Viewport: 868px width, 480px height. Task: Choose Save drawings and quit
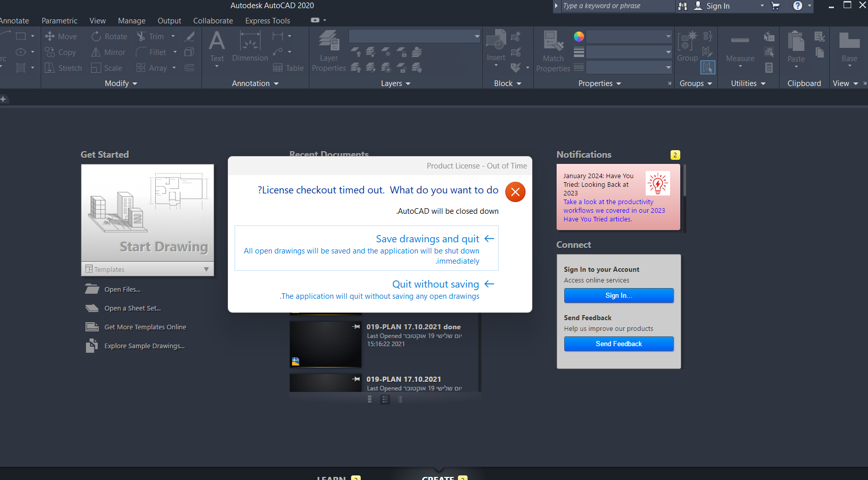366,248
